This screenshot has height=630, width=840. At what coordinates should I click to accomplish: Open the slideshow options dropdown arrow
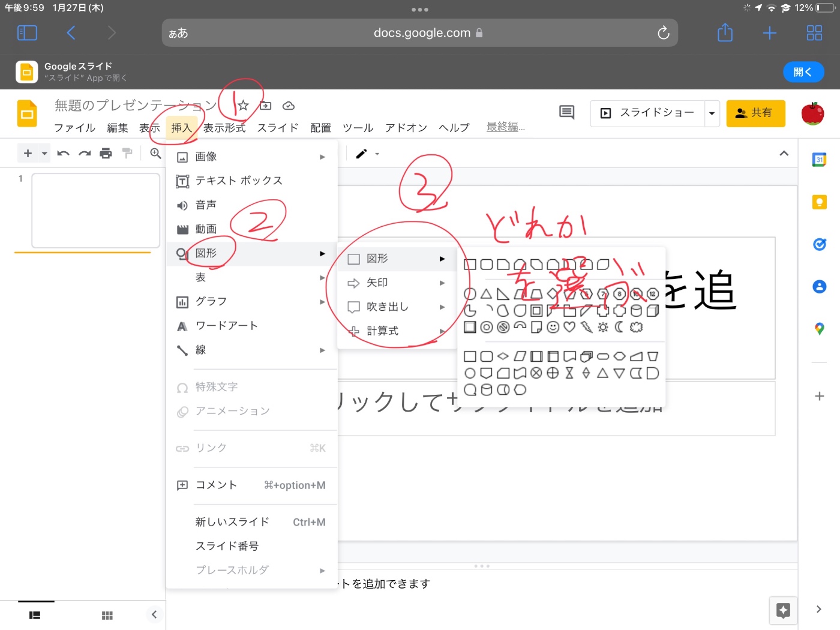[712, 113]
